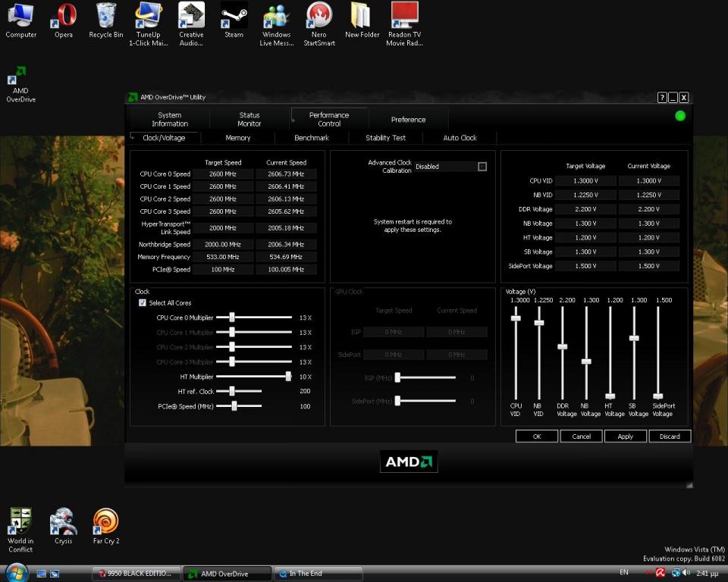Click the red antivirus tray icon
Screen dimensions: 728x582
tap(661, 573)
